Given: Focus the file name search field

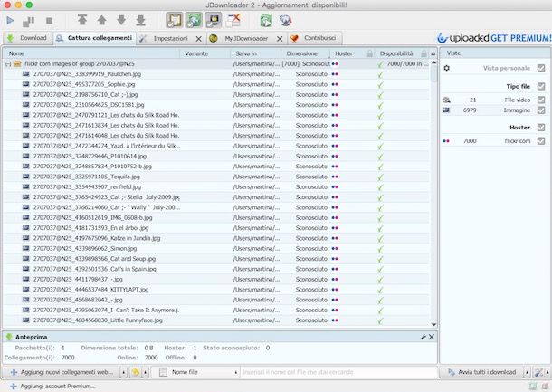Looking at the screenshot, I should click(x=338, y=372).
